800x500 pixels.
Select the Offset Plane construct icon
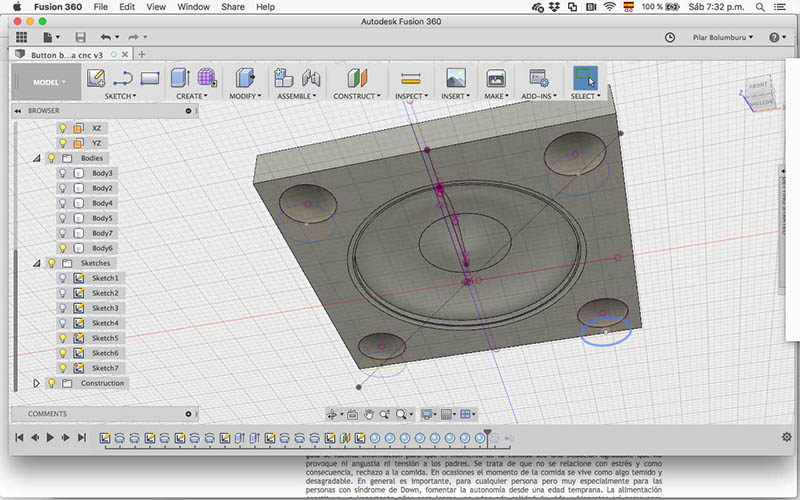click(x=357, y=78)
